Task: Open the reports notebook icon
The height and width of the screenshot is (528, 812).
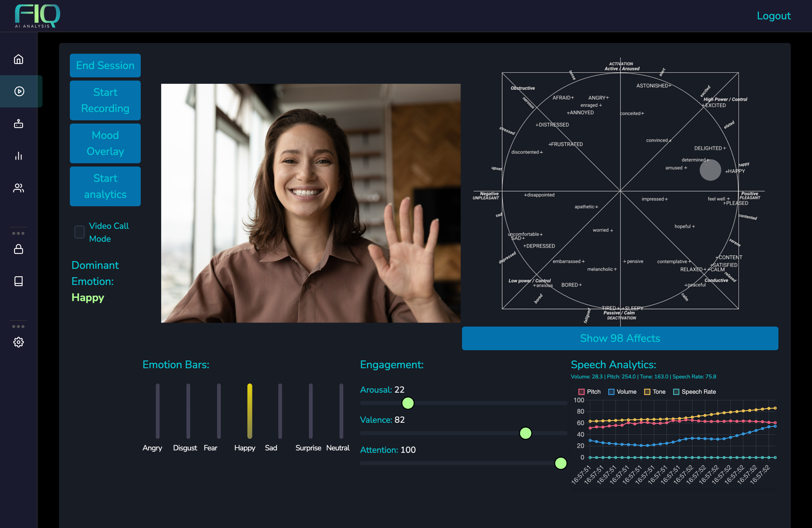Action: tap(19, 281)
